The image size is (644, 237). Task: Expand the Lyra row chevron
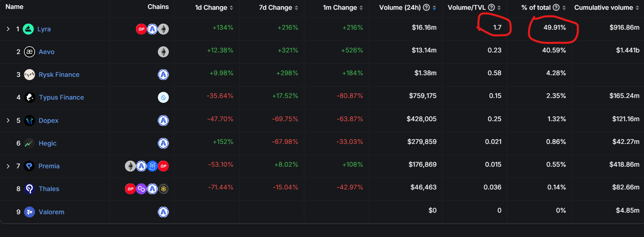(8, 29)
